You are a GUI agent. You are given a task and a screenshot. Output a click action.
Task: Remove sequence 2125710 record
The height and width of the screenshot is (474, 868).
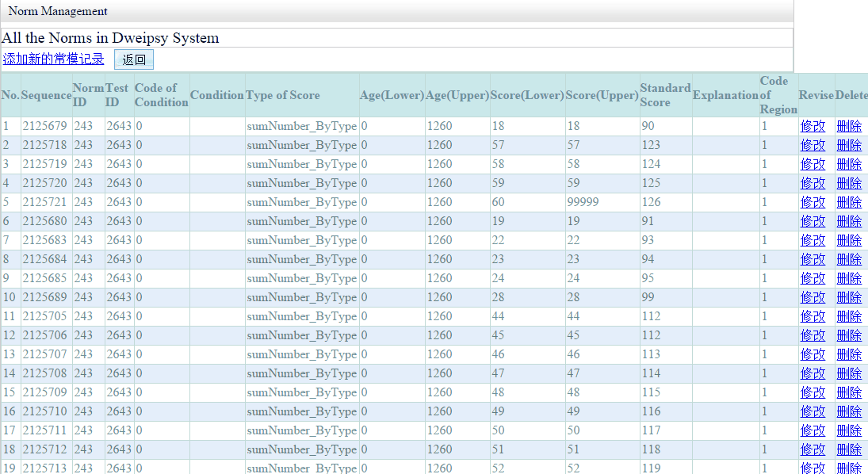pos(849,411)
